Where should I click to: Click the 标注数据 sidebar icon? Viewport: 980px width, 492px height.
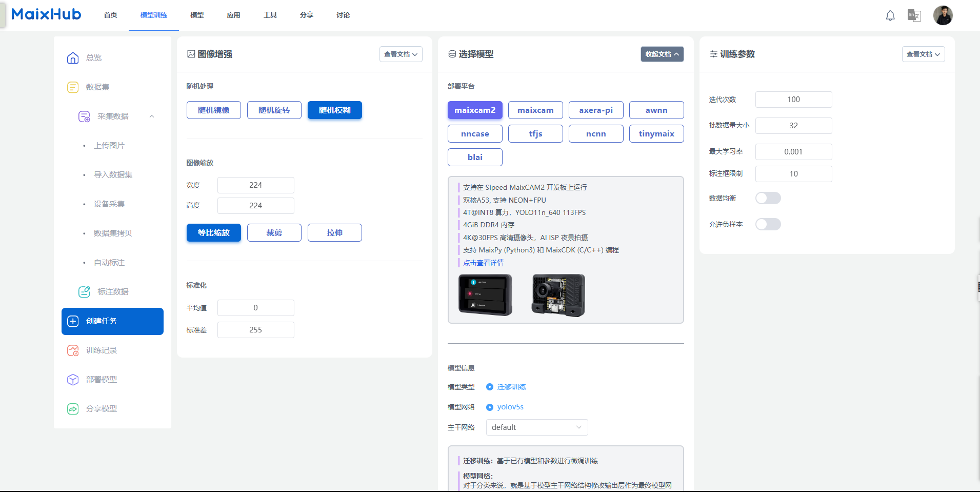(84, 292)
